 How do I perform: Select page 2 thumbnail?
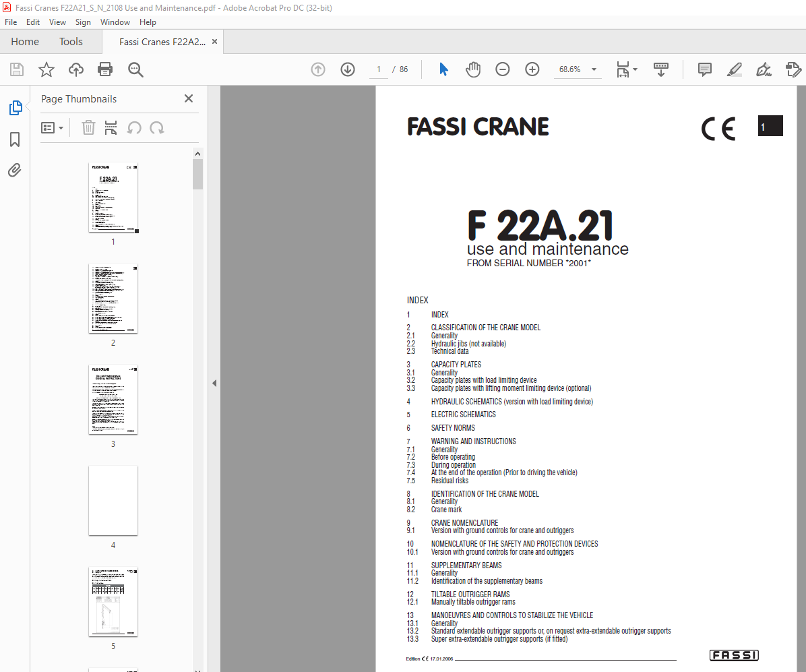(113, 299)
